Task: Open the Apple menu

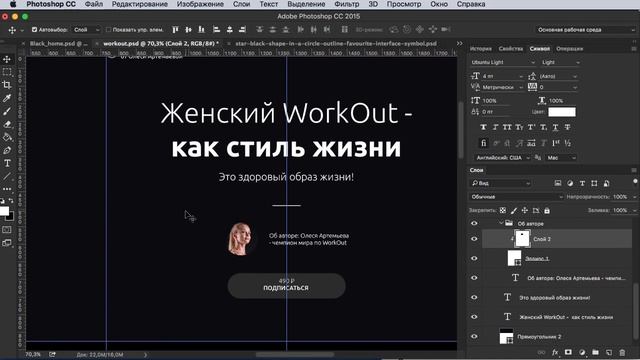Action: (x=13, y=4)
